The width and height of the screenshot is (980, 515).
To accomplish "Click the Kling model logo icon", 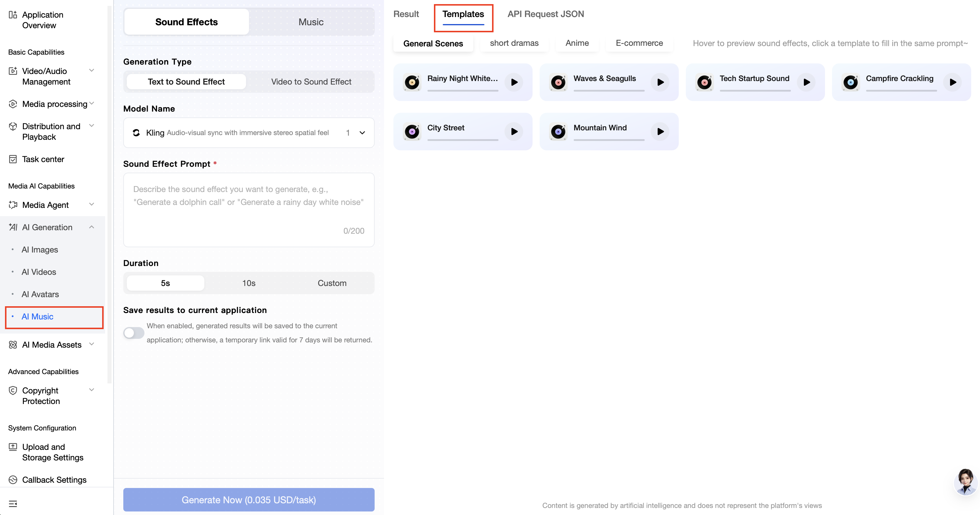I will pyautogui.click(x=136, y=133).
